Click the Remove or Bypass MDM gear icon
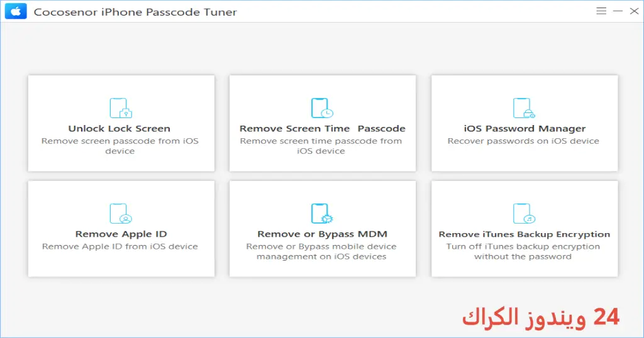 click(322, 214)
